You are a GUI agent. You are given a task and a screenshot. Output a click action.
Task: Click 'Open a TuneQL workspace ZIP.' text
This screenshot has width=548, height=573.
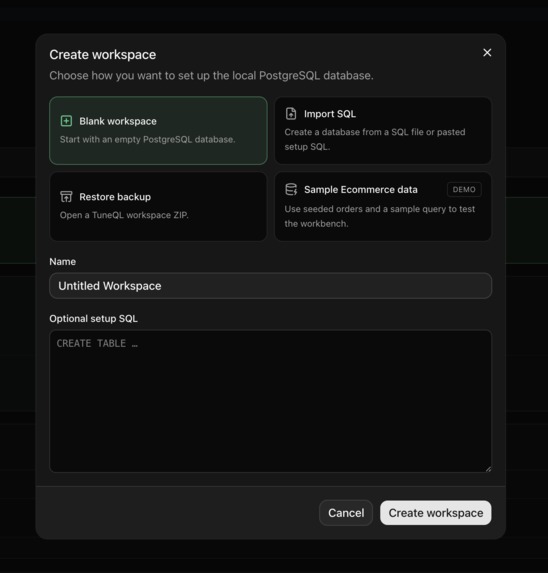(x=124, y=215)
